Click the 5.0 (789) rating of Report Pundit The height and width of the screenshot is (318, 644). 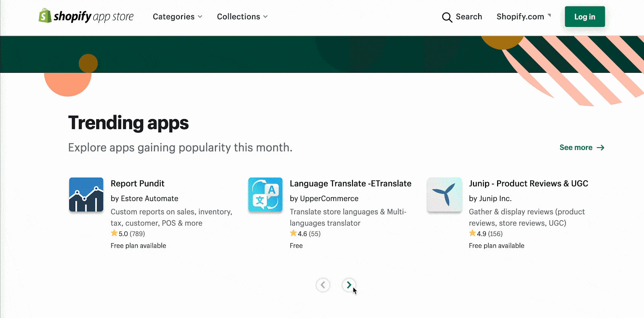click(x=128, y=234)
